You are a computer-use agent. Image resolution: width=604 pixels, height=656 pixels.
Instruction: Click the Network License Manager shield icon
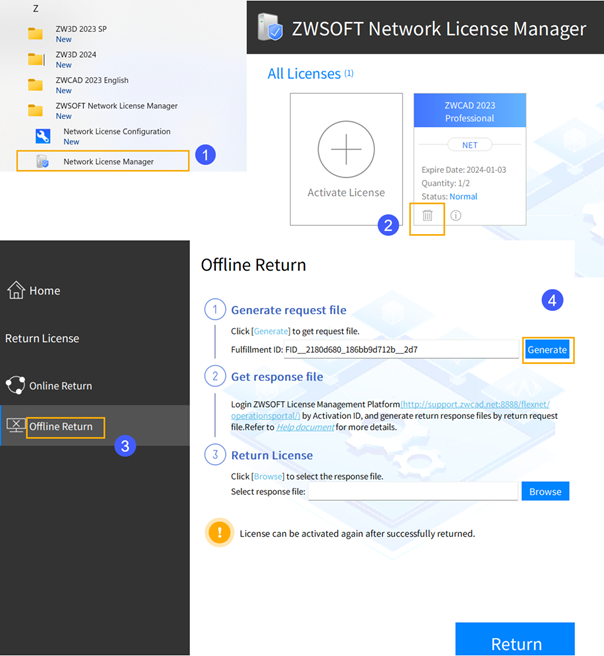[42, 161]
